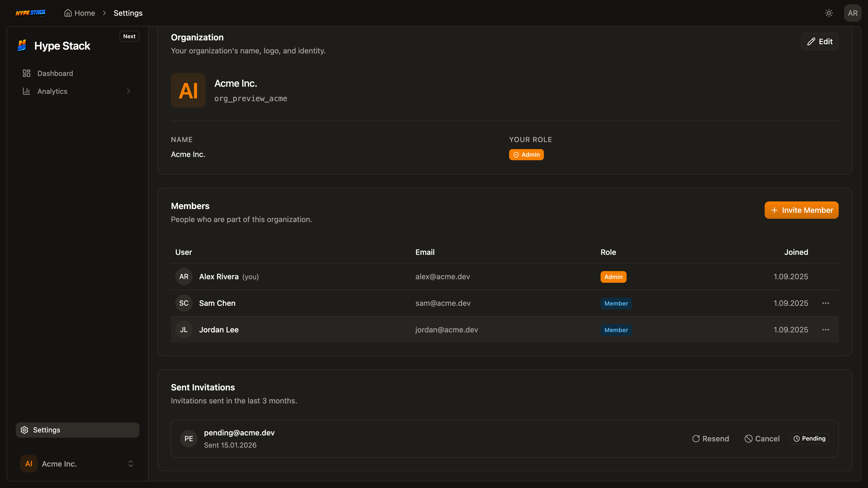Open Dashboard from the sidebar
Image resolution: width=868 pixels, height=488 pixels.
pos(78,73)
